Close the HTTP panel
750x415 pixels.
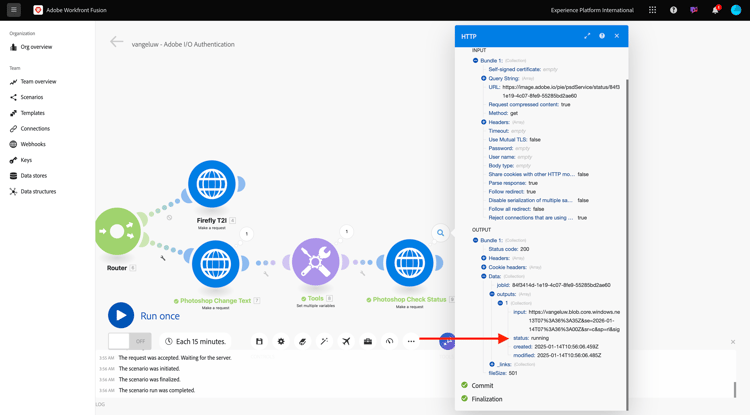click(x=617, y=36)
